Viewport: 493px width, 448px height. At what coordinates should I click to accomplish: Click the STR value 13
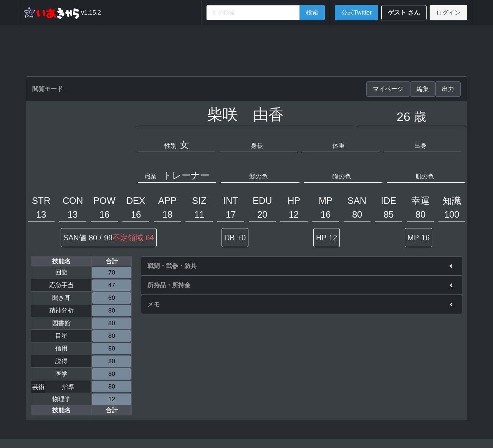[41, 215]
